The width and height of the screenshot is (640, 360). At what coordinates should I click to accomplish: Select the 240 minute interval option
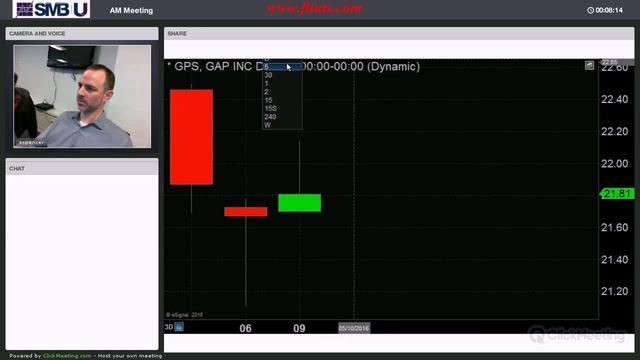click(x=282, y=117)
